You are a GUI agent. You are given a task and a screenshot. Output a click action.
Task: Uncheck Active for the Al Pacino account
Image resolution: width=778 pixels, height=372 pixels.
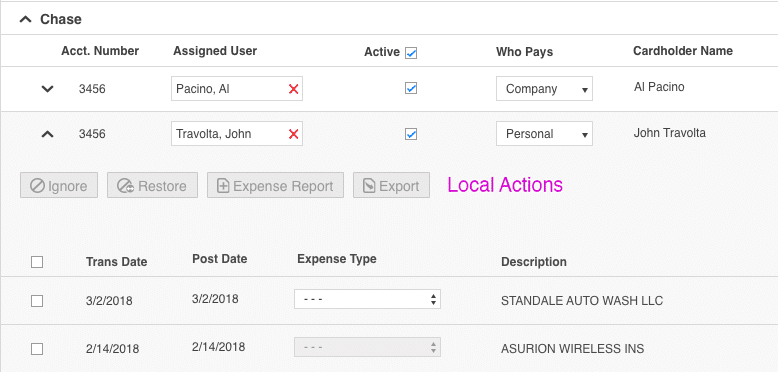pyautogui.click(x=411, y=88)
